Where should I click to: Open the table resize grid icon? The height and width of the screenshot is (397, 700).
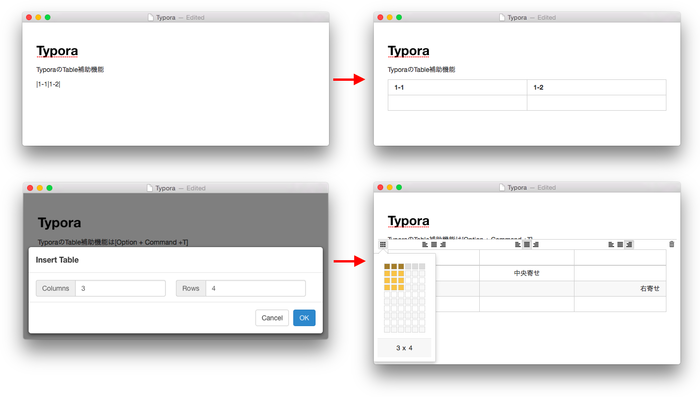383,244
